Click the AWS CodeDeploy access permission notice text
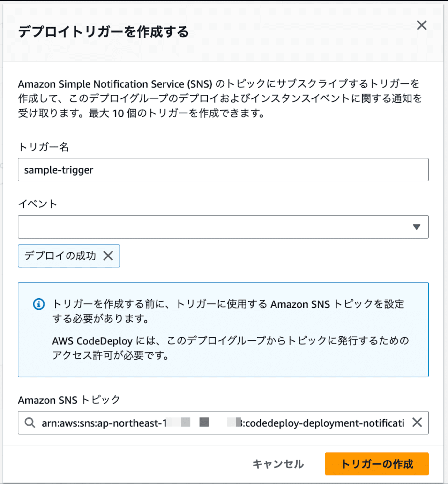This screenshot has width=448, height=484. tap(231, 348)
